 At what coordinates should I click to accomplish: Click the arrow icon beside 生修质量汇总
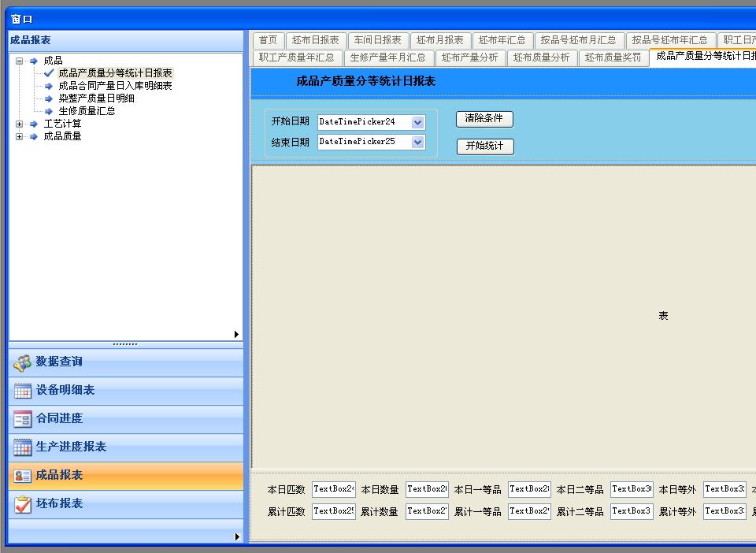[x=49, y=111]
